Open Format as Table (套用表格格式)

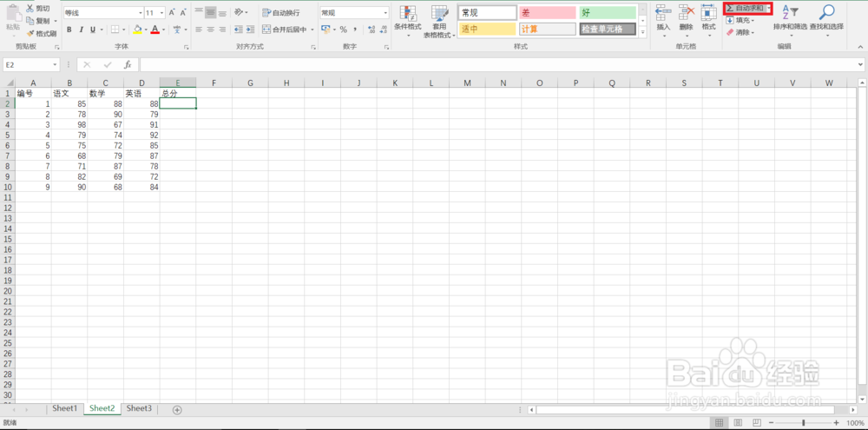coord(439,21)
